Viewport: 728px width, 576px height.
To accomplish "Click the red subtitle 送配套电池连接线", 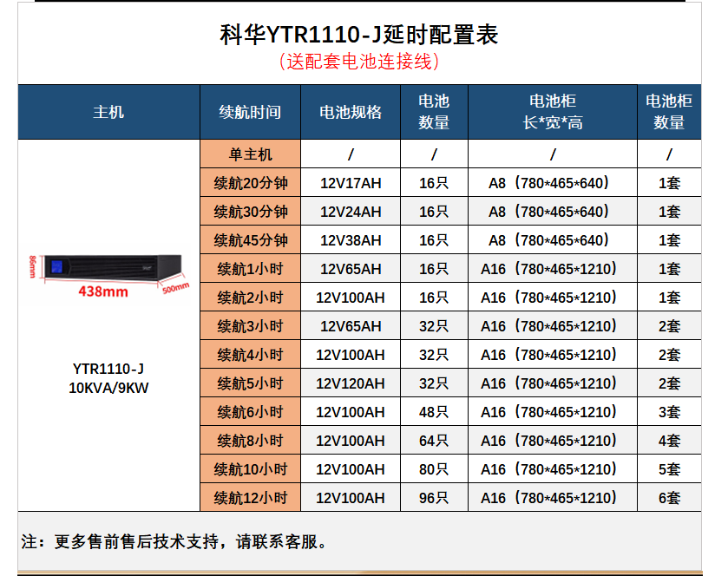I will tap(359, 62).
